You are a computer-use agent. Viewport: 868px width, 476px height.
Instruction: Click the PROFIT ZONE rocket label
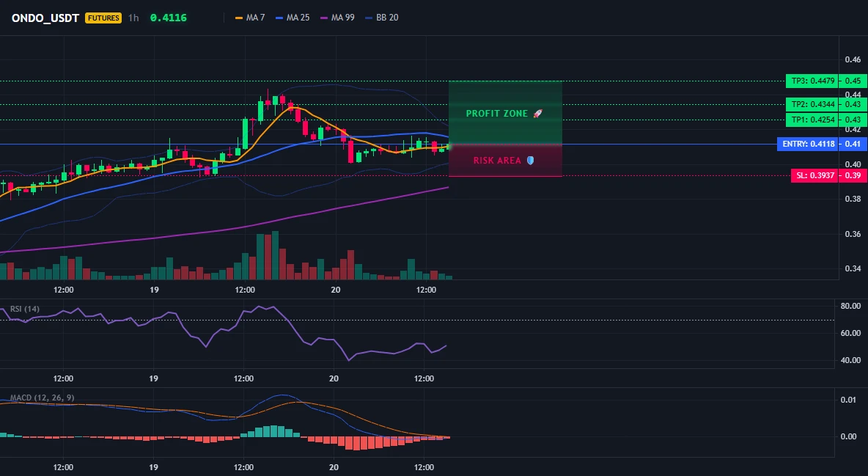504,114
